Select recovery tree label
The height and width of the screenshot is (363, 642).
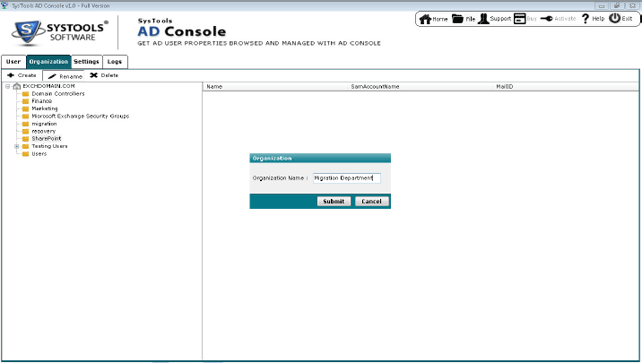(43, 131)
